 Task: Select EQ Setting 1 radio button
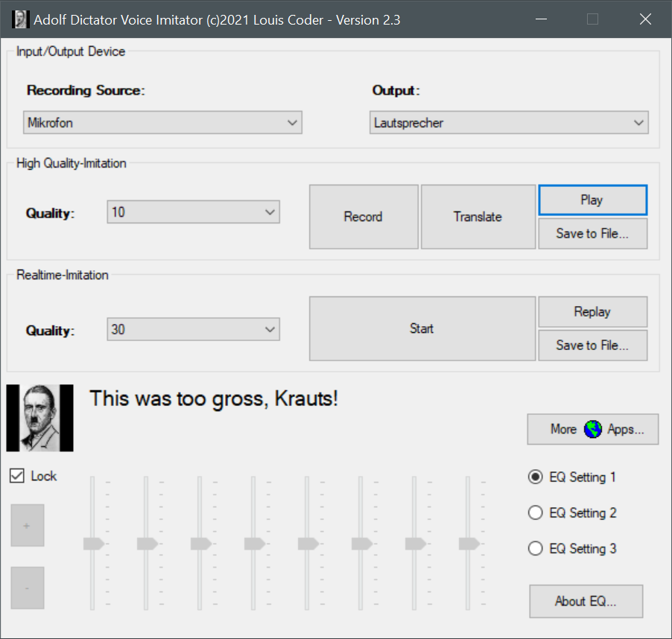coord(535,477)
